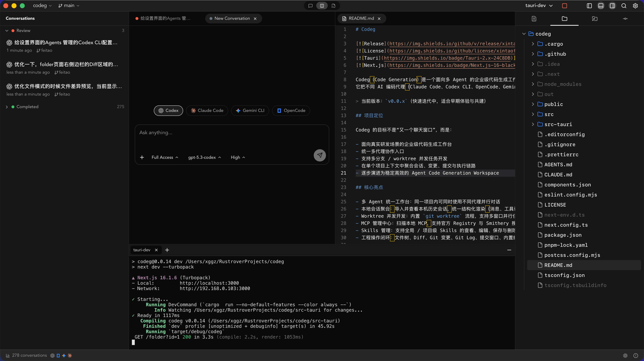Toggle the split view mode in top center
Screen dimensions: 644x361
[x=322, y=6]
